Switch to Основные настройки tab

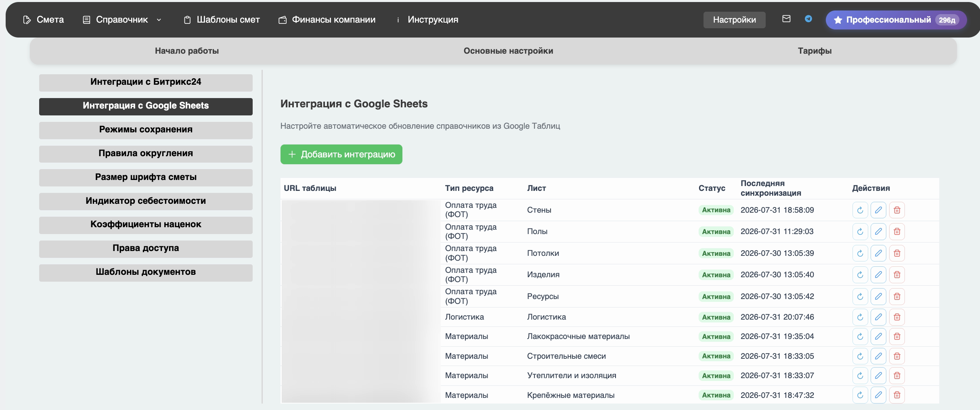[508, 51]
